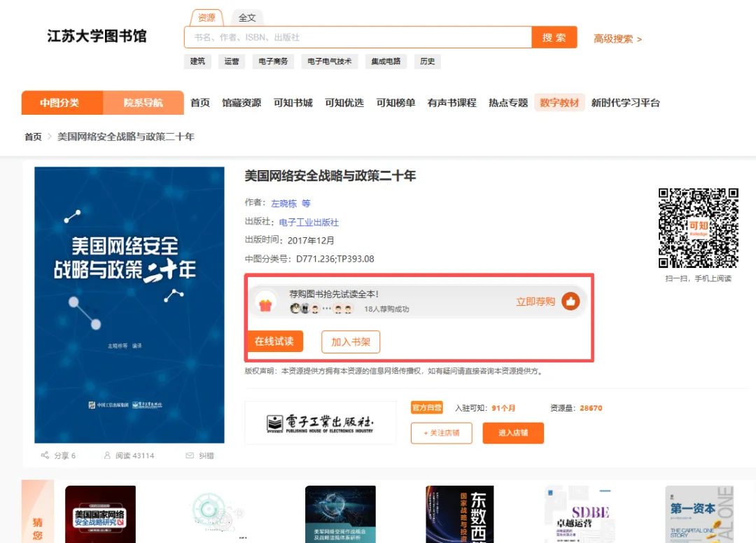The image size is (756, 543).
Task: Open the 可知优选 menu item
Action: pyautogui.click(x=344, y=103)
